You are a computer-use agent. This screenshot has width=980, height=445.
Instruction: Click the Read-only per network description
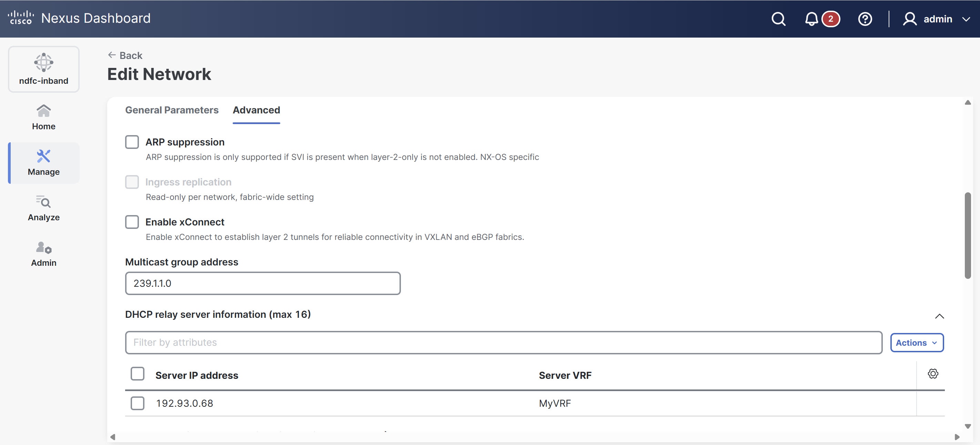point(230,197)
